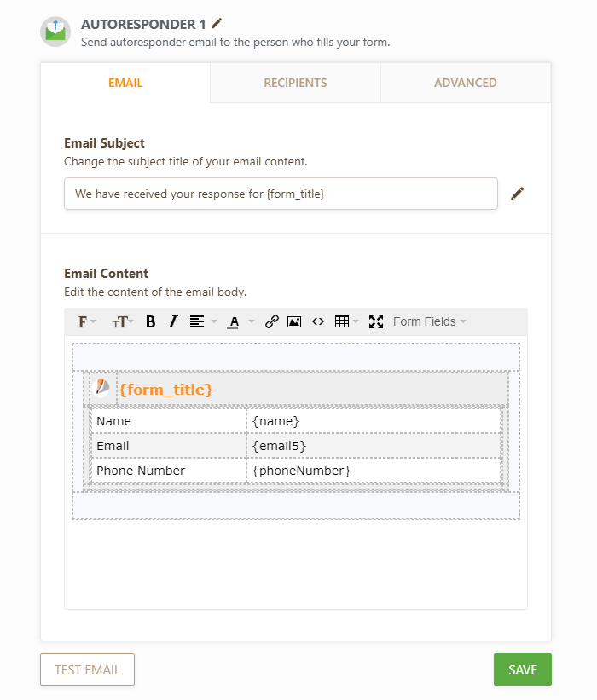Click the insert link icon
This screenshot has height=700, width=597.
[272, 321]
